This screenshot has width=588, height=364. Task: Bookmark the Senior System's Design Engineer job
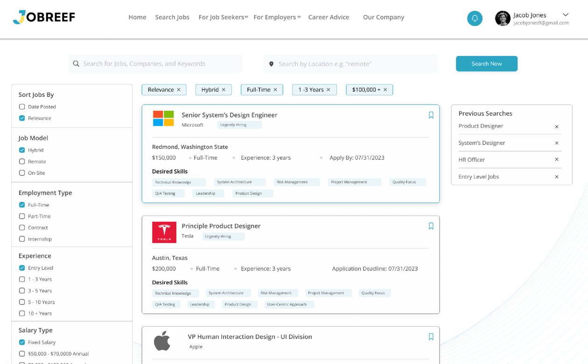(431, 115)
